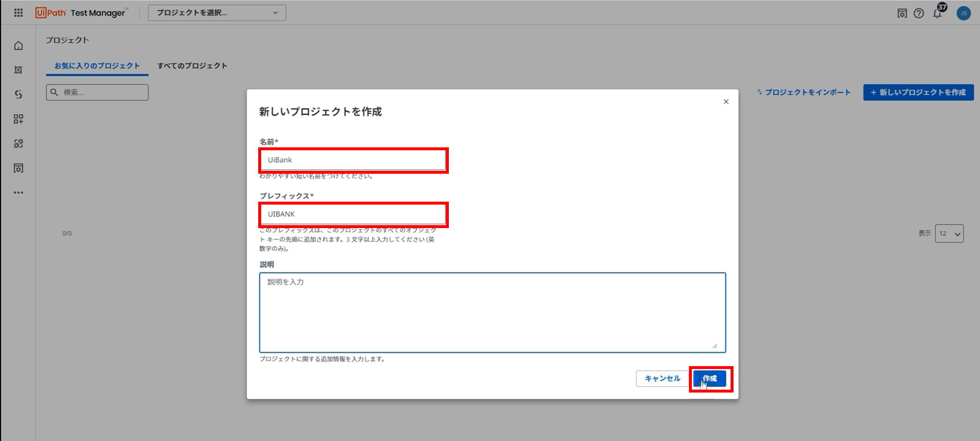
Task: Show more sidebar options ellipsis
Action: [x=19, y=192]
